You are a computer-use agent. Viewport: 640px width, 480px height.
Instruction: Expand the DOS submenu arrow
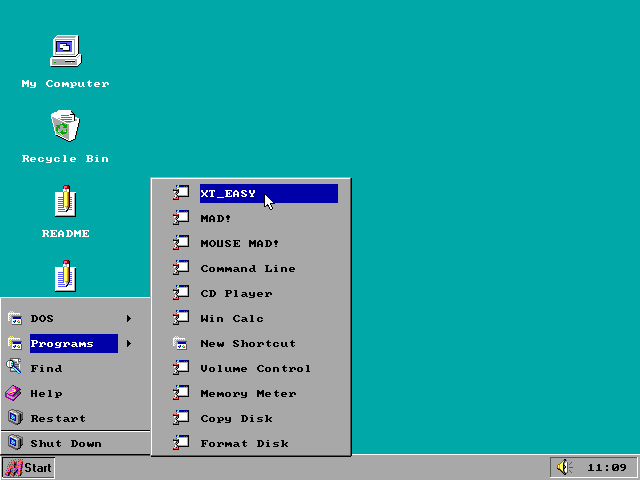tap(129, 318)
